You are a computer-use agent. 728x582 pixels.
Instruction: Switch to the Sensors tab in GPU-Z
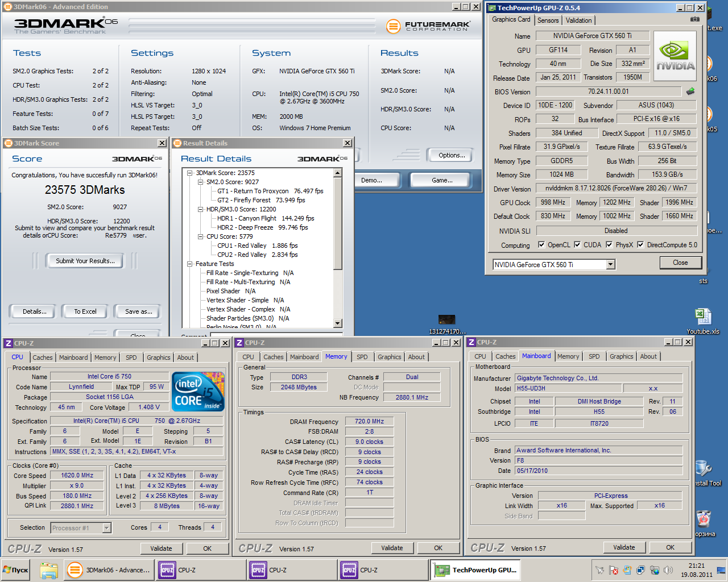coord(548,20)
